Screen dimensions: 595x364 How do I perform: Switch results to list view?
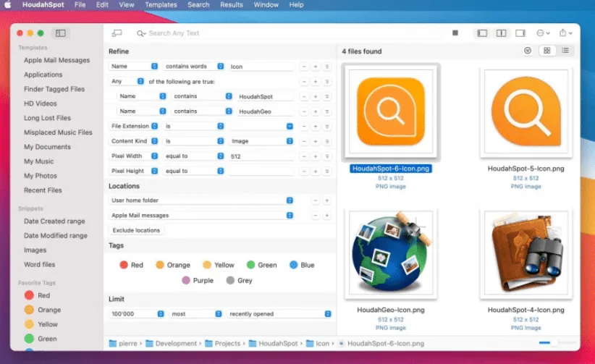(x=565, y=51)
